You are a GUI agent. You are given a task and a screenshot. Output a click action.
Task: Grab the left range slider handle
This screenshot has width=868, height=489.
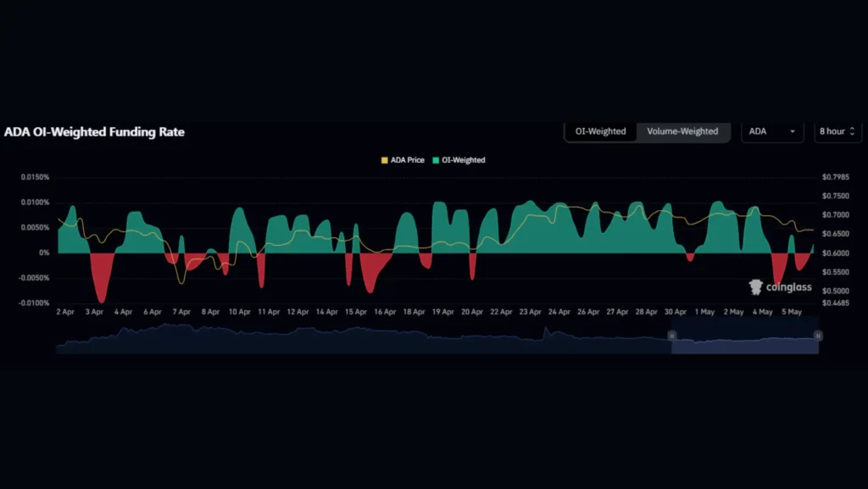point(671,336)
